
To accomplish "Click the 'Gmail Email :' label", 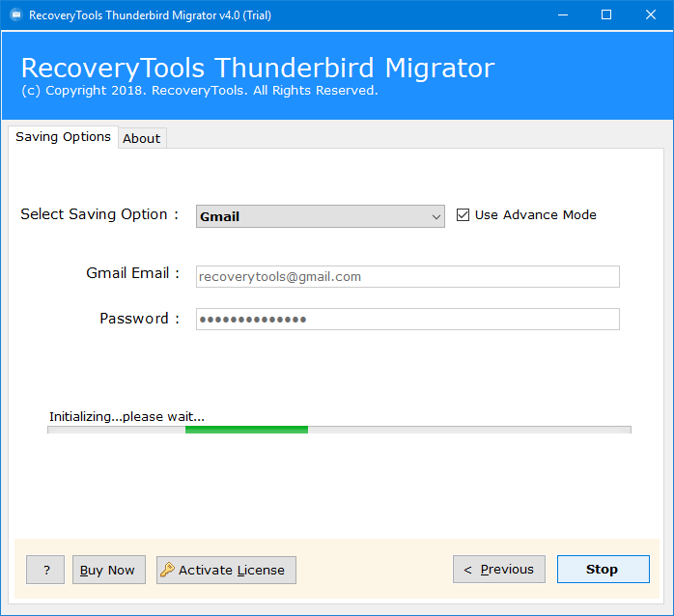I will (x=132, y=273).
